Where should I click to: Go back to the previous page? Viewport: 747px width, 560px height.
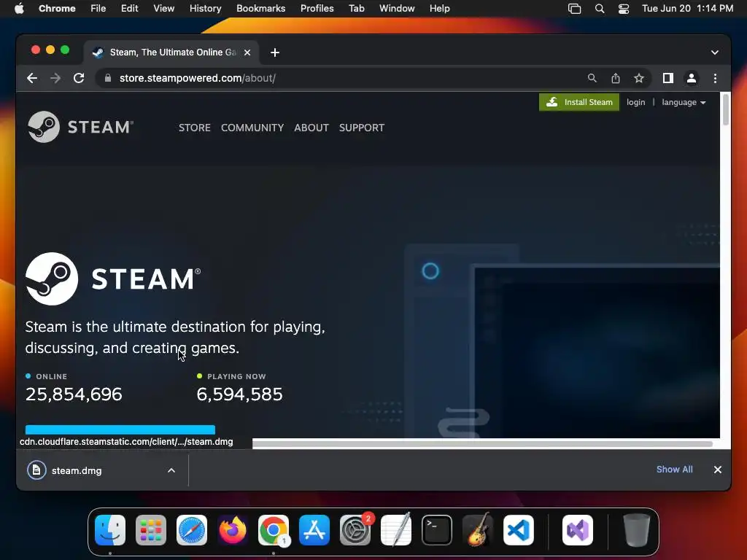click(x=32, y=78)
